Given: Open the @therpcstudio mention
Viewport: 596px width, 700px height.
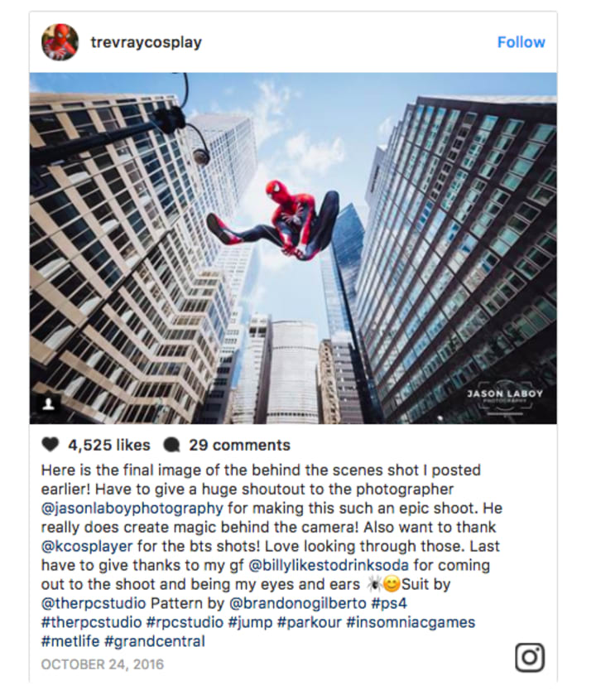Looking at the screenshot, I should pos(94,603).
